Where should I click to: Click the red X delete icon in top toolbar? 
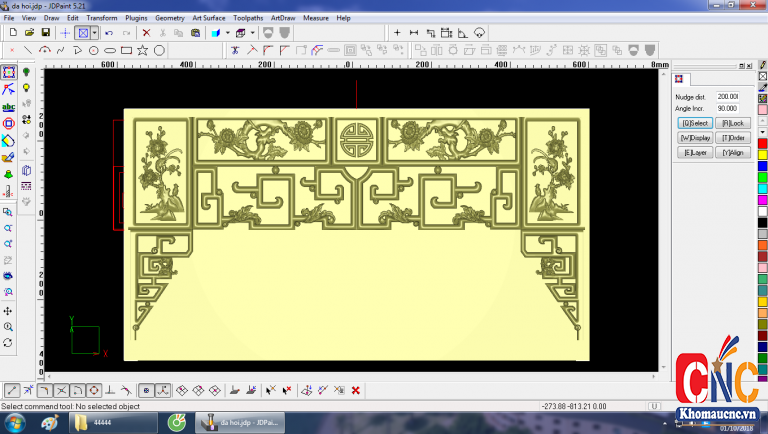click(146, 33)
